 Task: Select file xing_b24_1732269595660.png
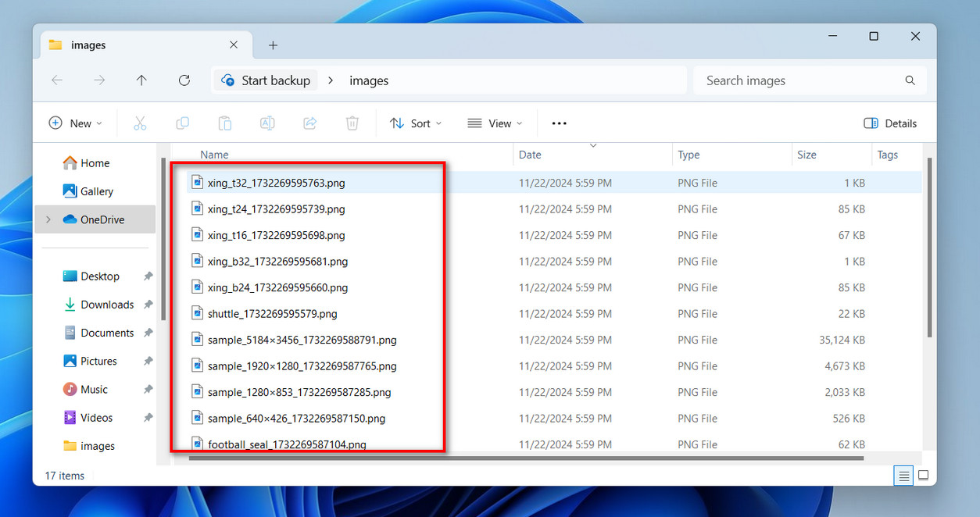pos(277,287)
